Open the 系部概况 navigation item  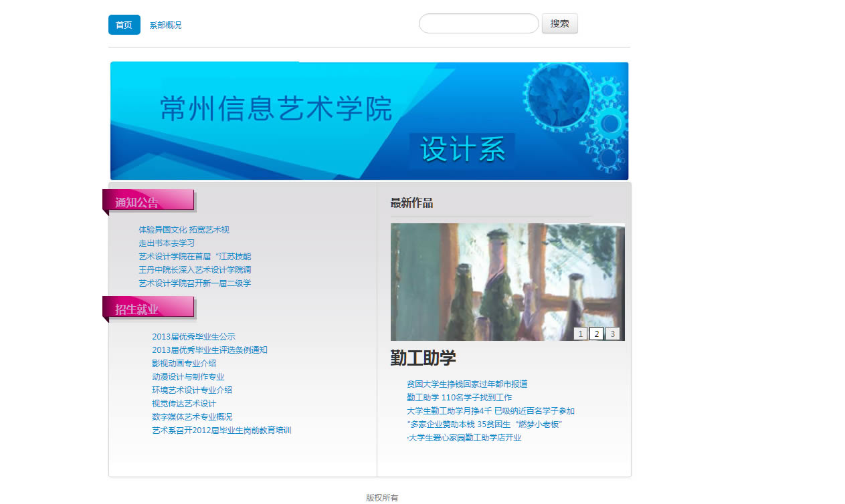point(165,25)
